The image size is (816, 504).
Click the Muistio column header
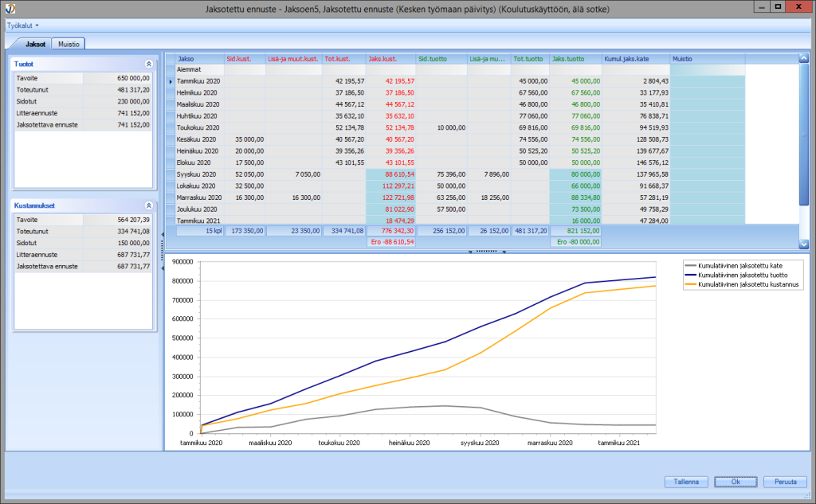coord(708,59)
